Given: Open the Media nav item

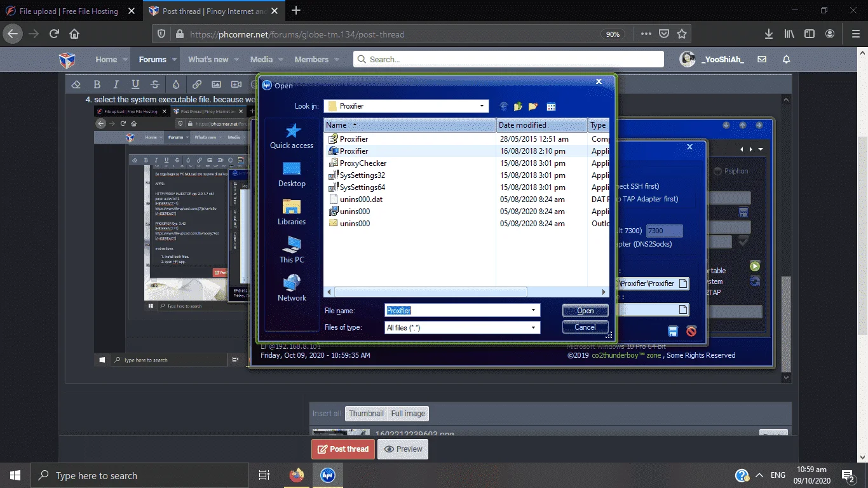Looking at the screenshot, I should tap(261, 59).
